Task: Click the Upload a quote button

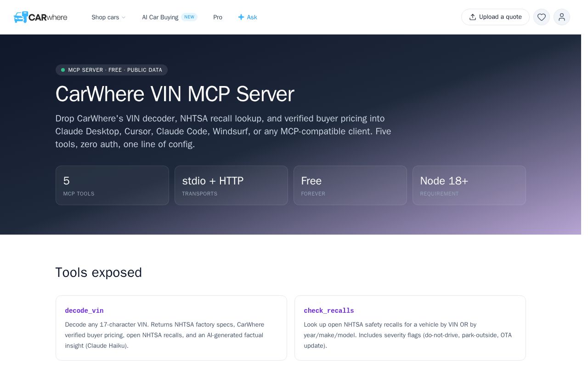Action: click(x=495, y=17)
